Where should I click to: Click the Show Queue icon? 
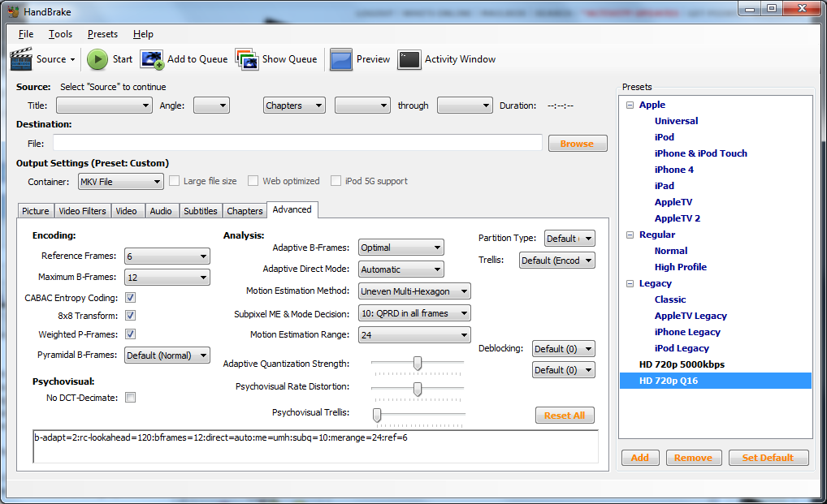(247, 59)
